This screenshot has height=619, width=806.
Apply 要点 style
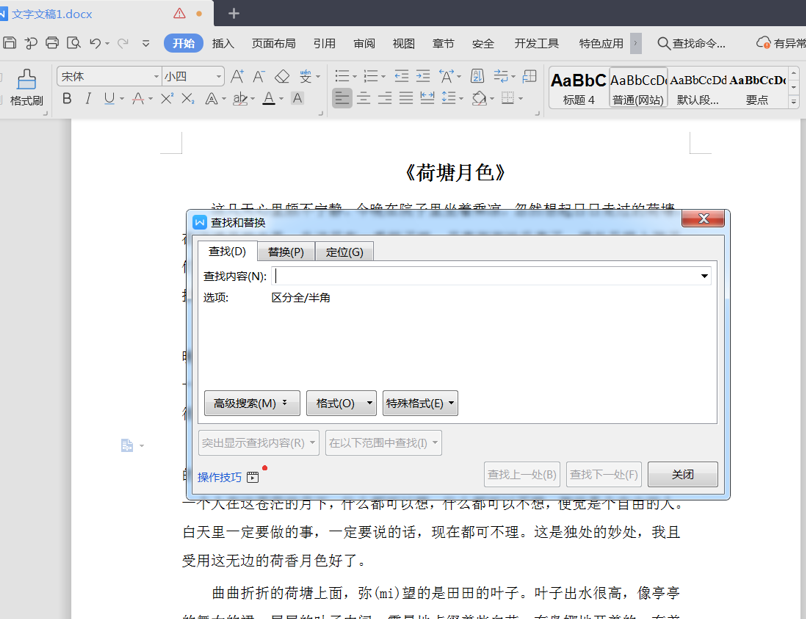758,87
